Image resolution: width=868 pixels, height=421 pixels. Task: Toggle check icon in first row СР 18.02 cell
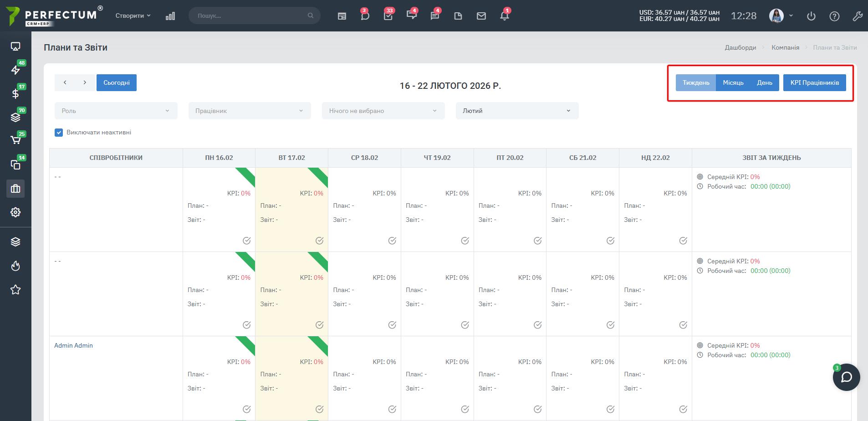pyautogui.click(x=392, y=241)
